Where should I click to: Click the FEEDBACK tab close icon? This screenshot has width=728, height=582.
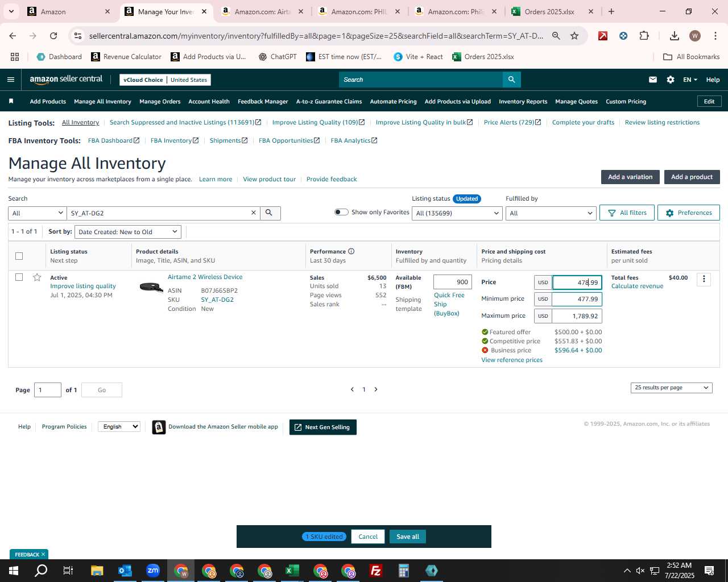[43, 554]
